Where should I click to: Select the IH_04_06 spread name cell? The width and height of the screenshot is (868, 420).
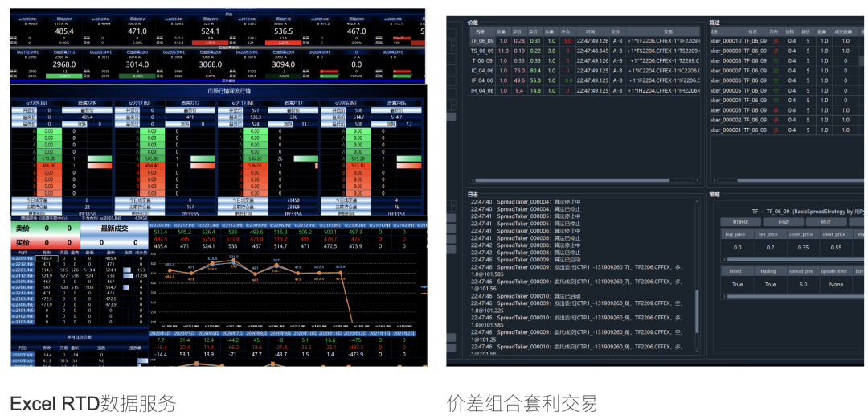click(482, 91)
